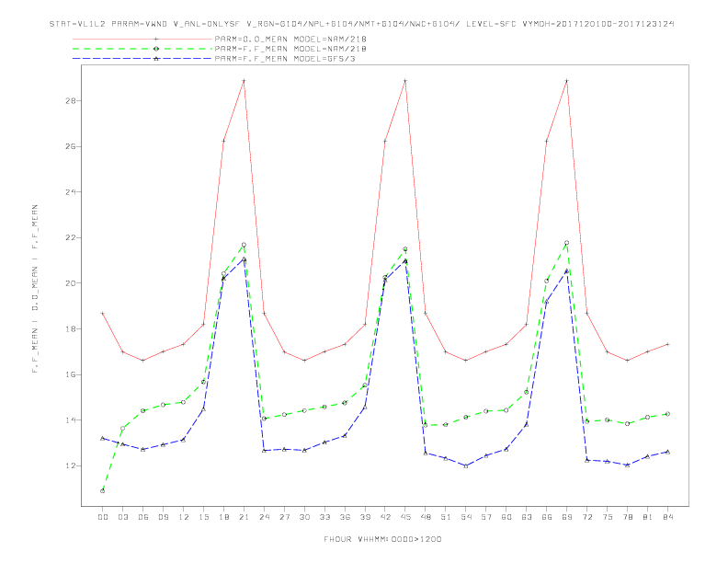This screenshot has width=728, height=563.
Task: Click the y-axis tick label 20
Action: pos(71,283)
